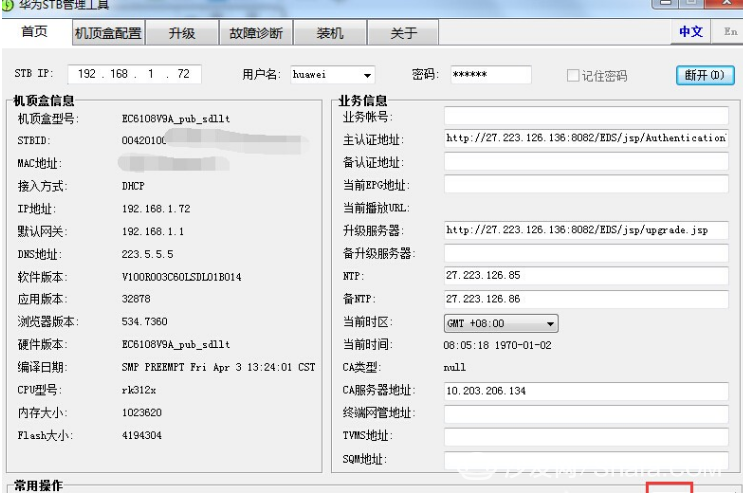Click the build date SMP PREEMPT text
The image size is (743, 493).
(x=218, y=367)
